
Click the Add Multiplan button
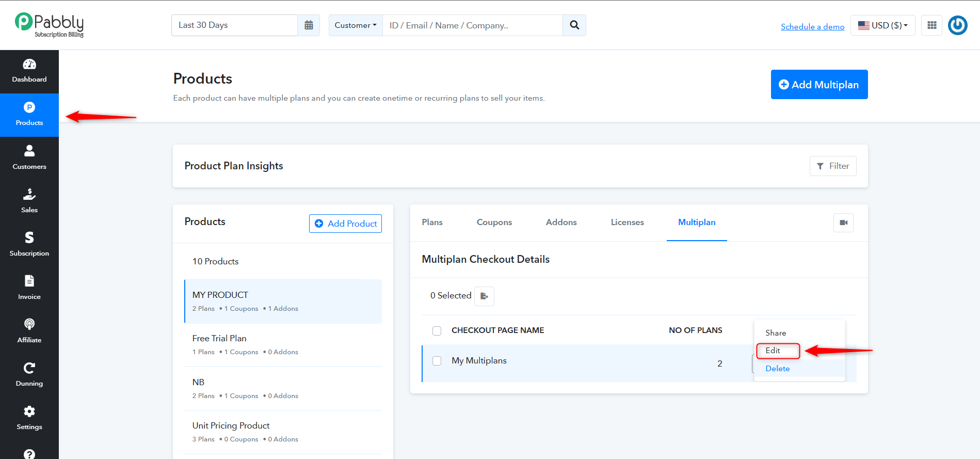click(819, 84)
